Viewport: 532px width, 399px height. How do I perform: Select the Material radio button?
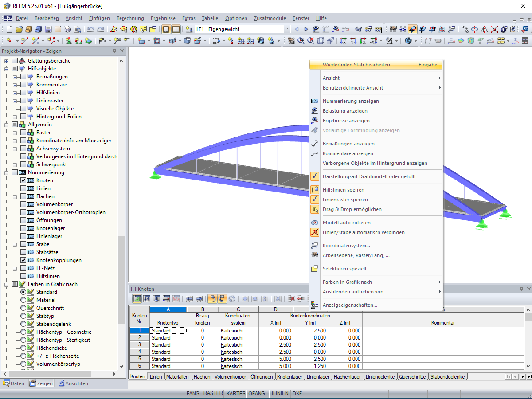(23, 300)
